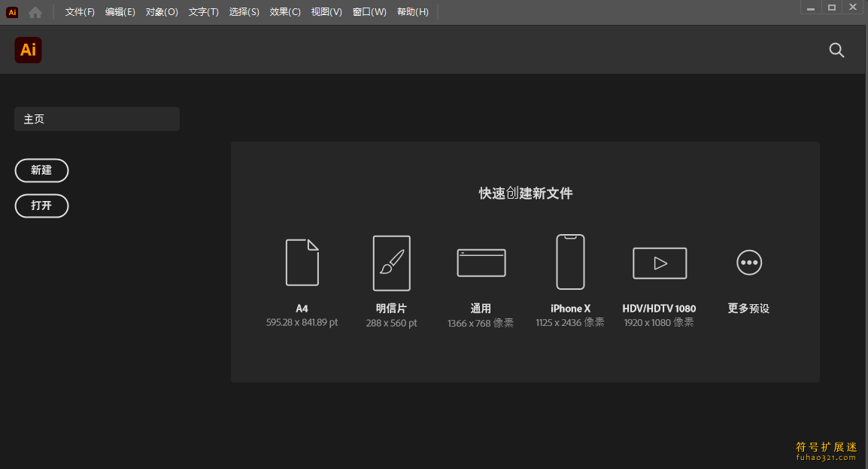This screenshot has height=469, width=868.
Task: Open the 文件(F) menu
Action: (x=80, y=12)
